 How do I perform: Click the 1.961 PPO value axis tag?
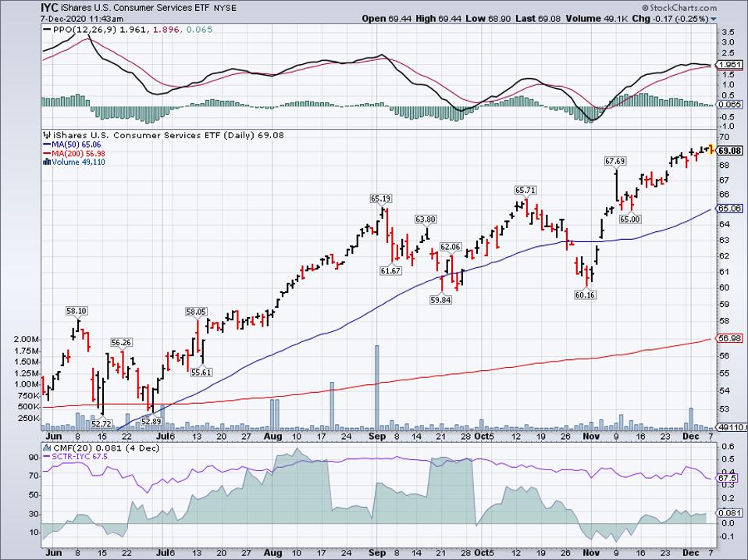[x=730, y=64]
